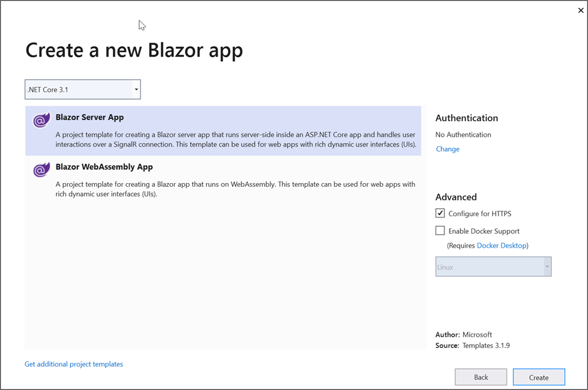Enable Docker Support checkbox
This screenshot has width=588, height=390.
click(440, 231)
